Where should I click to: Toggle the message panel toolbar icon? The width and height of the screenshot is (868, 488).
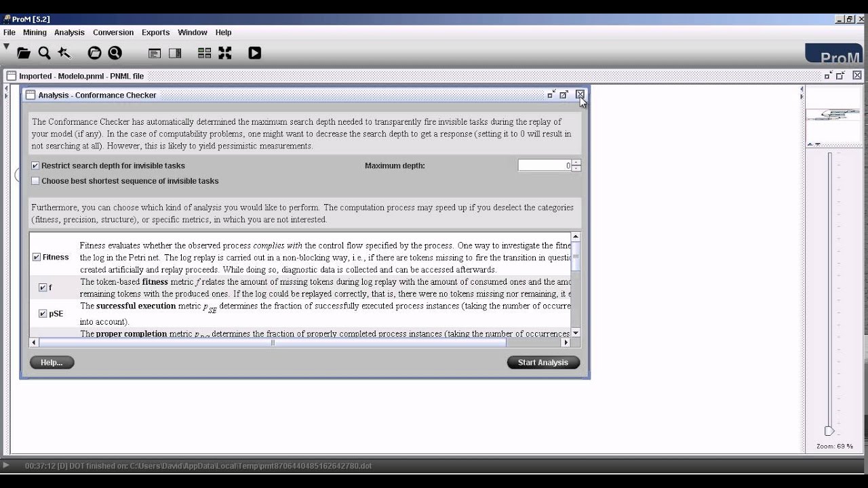tap(155, 54)
